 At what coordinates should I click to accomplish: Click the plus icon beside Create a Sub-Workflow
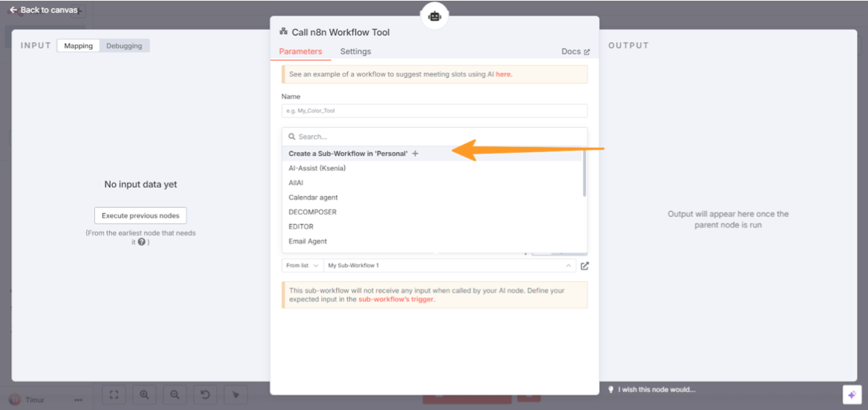point(415,154)
